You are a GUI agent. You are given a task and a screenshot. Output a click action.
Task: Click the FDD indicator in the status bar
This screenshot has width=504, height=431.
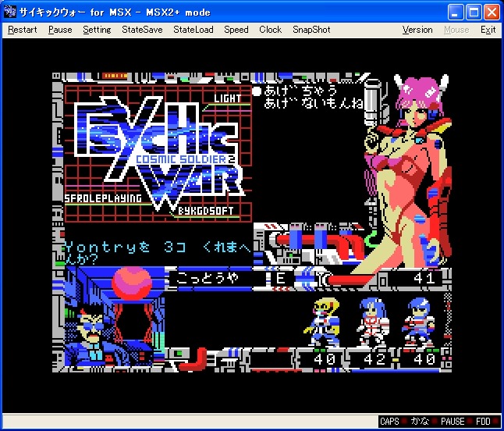click(x=483, y=422)
